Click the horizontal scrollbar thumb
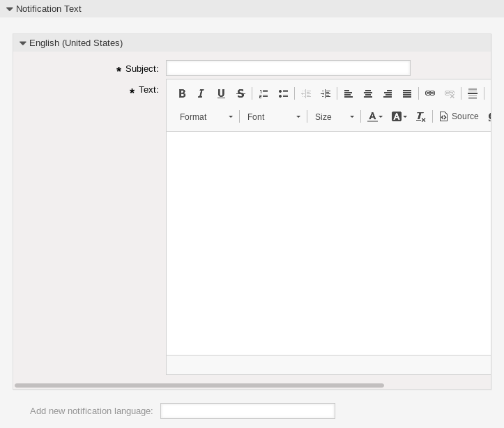The width and height of the screenshot is (504, 428). (x=199, y=385)
